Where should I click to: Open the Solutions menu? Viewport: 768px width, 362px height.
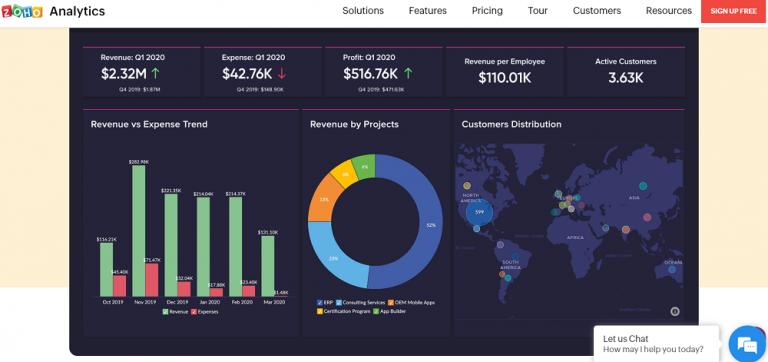point(363,11)
